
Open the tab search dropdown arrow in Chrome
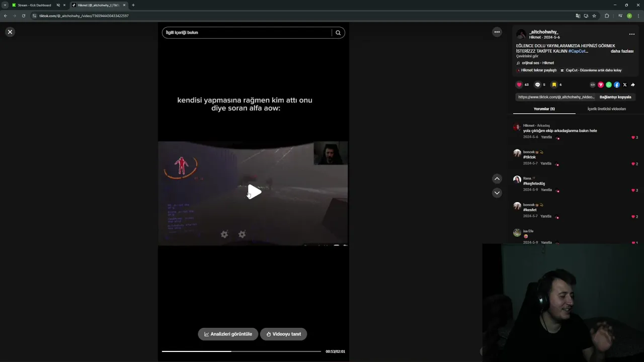tap(5, 5)
